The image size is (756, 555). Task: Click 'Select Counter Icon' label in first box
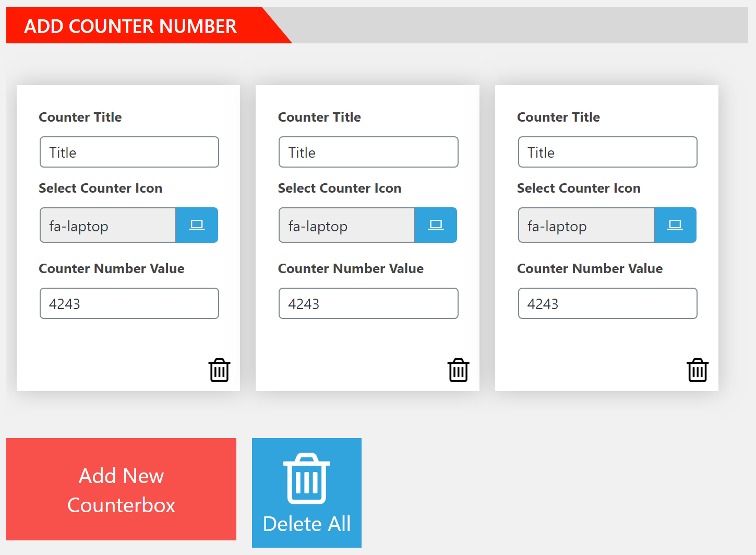(x=100, y=188)
